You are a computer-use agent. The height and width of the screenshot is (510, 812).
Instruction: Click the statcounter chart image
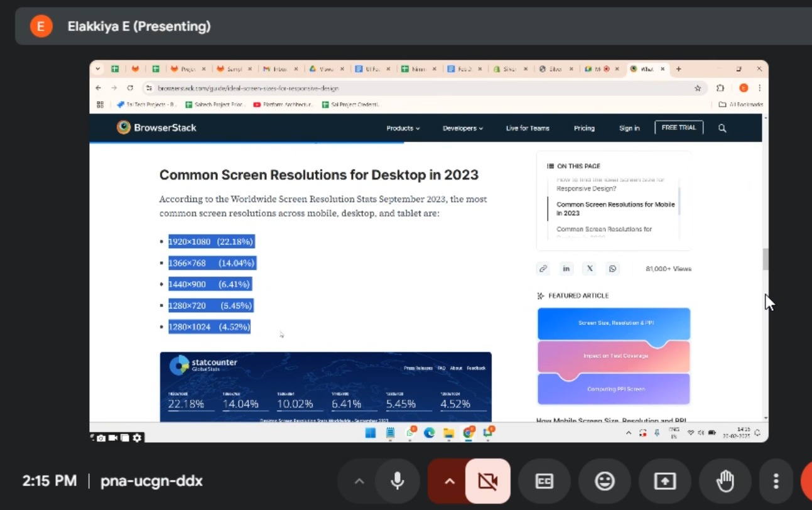(325, 386)
